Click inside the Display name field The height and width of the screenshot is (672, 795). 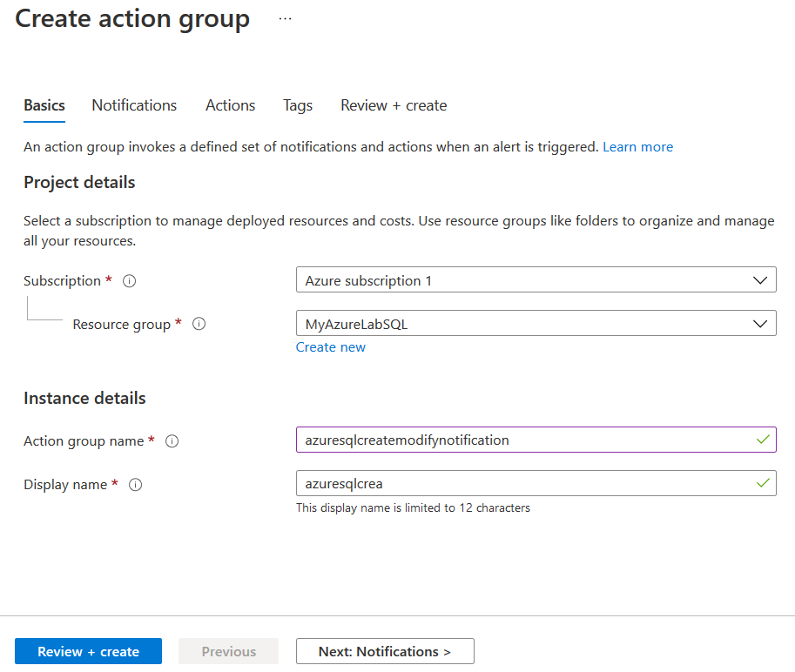(522, 483)
